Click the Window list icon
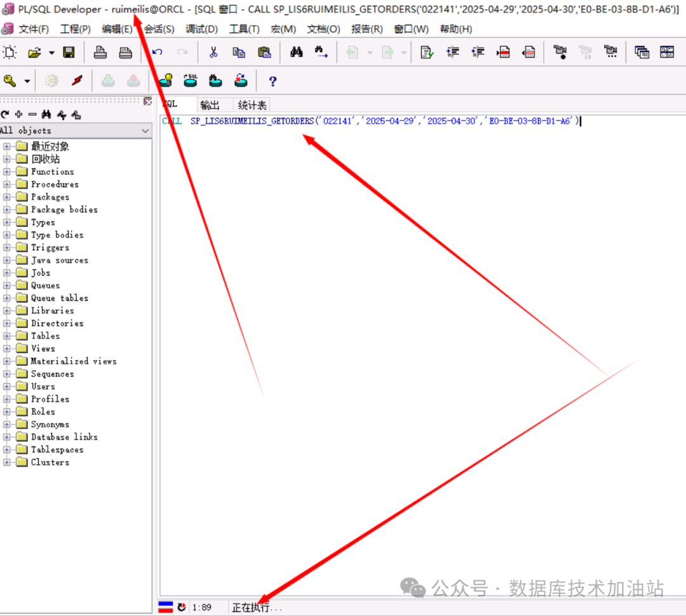The height and width of the screenshot is (616, 686). coord(642,53)
